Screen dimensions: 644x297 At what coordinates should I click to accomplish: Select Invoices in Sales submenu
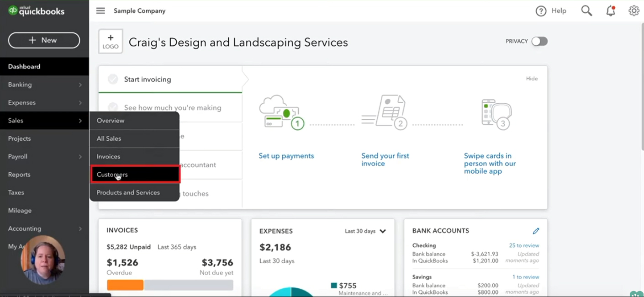134,156
